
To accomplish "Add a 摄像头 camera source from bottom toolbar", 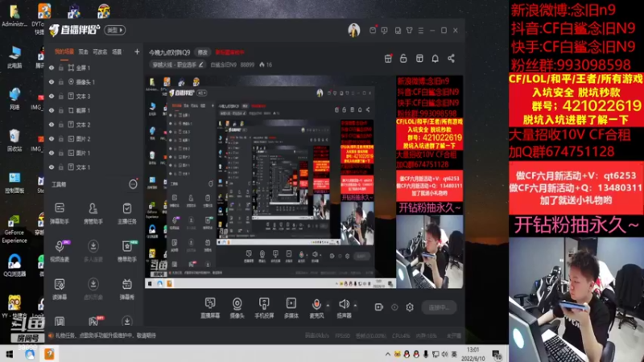I will coord(237,308).
